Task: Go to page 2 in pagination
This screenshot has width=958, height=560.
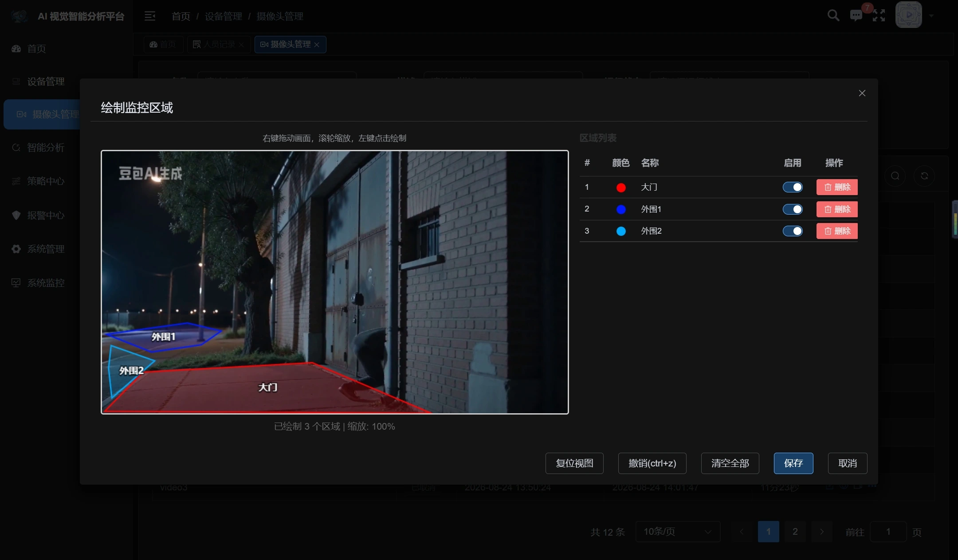Action: click(x=795, y=532)
